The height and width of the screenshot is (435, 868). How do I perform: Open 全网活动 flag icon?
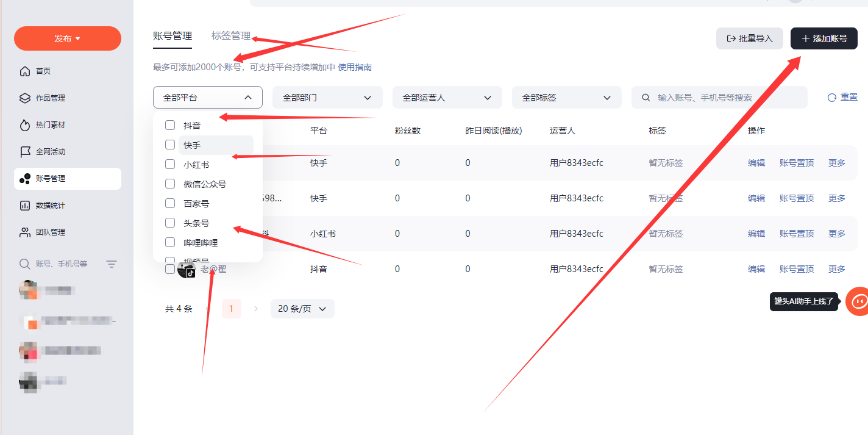[x=25, y=152]
